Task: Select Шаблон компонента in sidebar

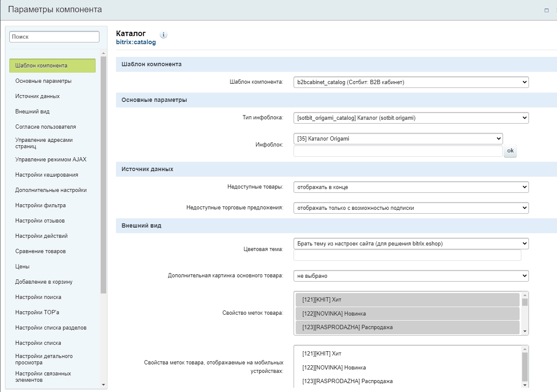Action: point(52,66)
